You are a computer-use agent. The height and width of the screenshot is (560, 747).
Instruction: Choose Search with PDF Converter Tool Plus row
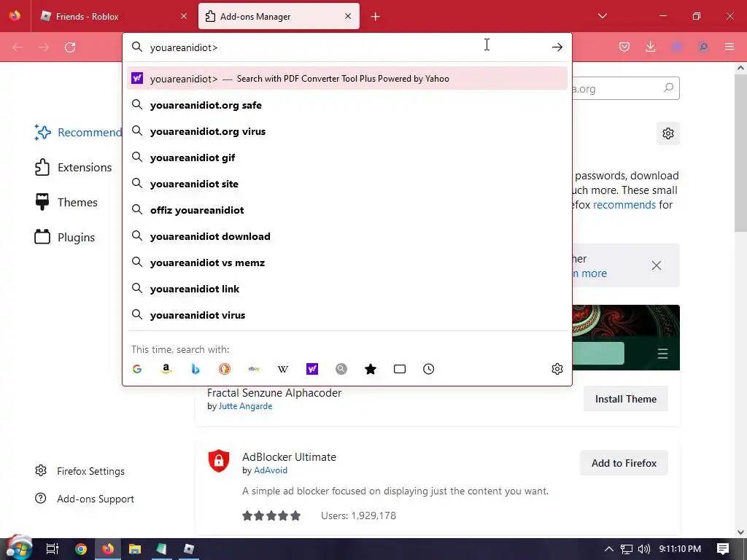(347, 79)
